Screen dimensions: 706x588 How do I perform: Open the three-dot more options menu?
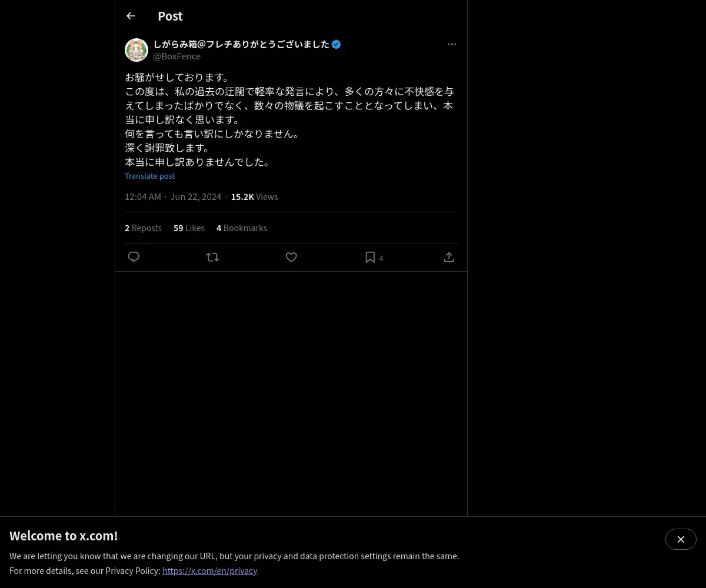coord(452,44)
